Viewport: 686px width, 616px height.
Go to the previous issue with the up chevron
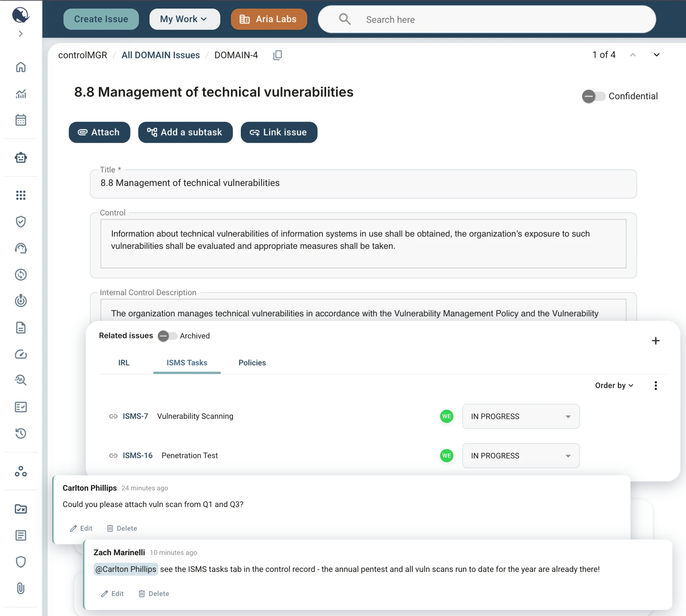(x=633, y=55)
